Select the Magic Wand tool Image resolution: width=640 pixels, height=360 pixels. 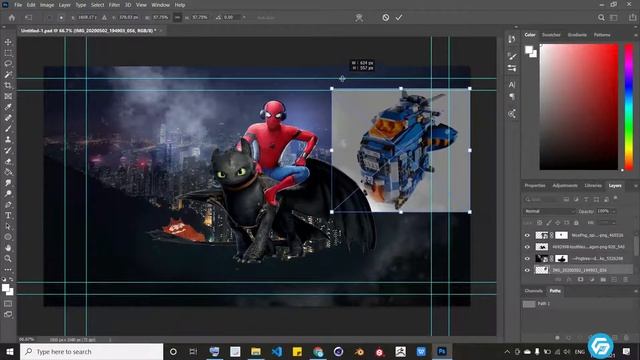coord(8,74)
